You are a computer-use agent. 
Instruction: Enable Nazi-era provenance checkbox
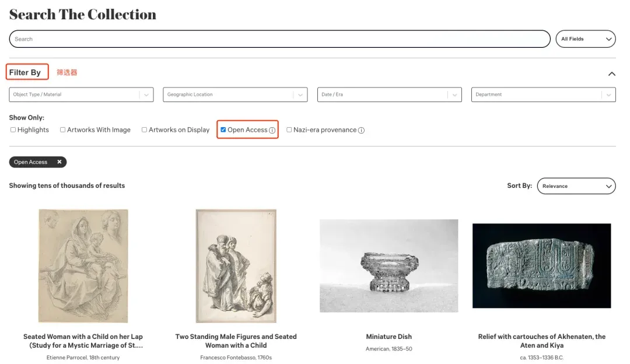pyautogui.click(x=289, y=129)
